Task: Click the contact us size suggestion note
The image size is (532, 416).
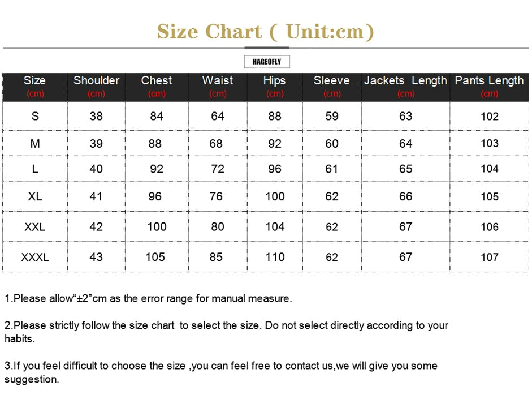Action: coord(220,372)
